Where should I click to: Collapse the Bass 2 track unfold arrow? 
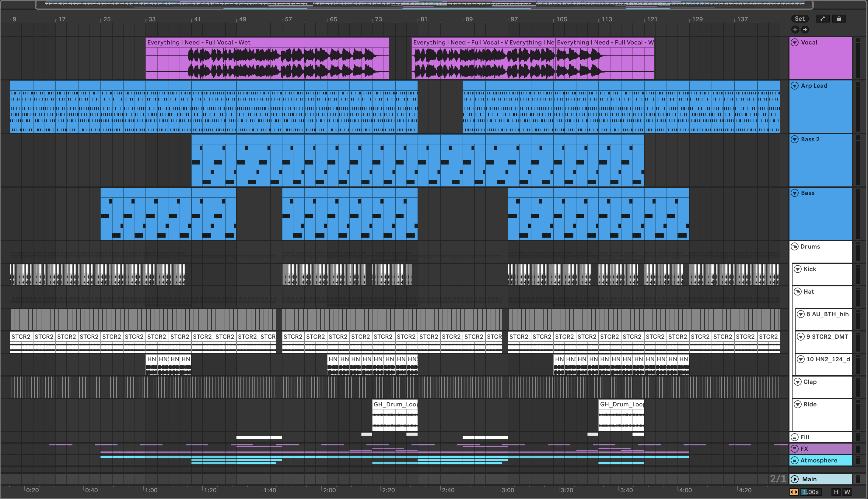[x=794, y=140]
